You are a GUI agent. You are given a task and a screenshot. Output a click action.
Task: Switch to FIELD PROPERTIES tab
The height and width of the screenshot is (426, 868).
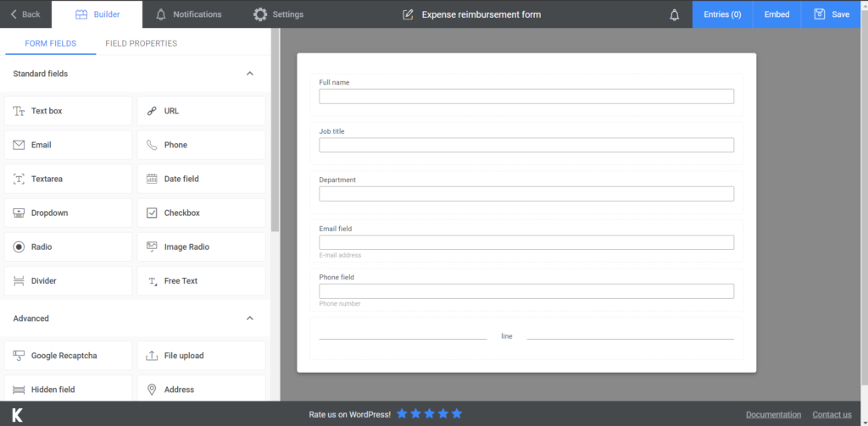pyautogui.click(x=142, y=43)
